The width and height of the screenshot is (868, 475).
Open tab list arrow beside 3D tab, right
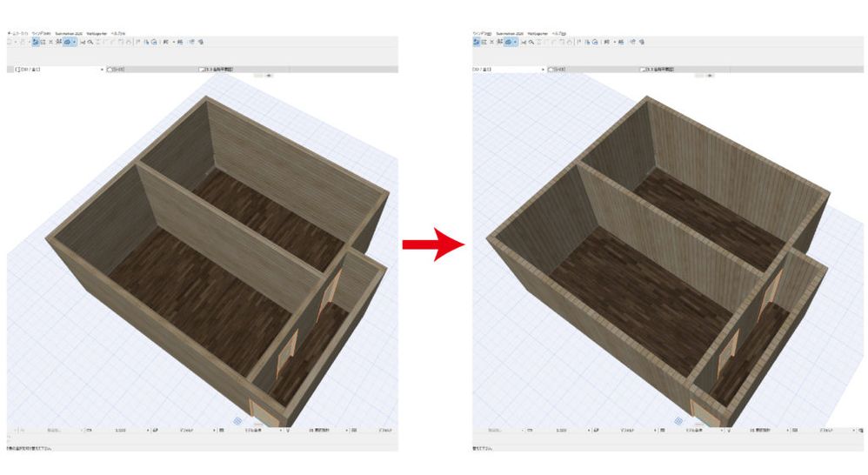[543, 70]
